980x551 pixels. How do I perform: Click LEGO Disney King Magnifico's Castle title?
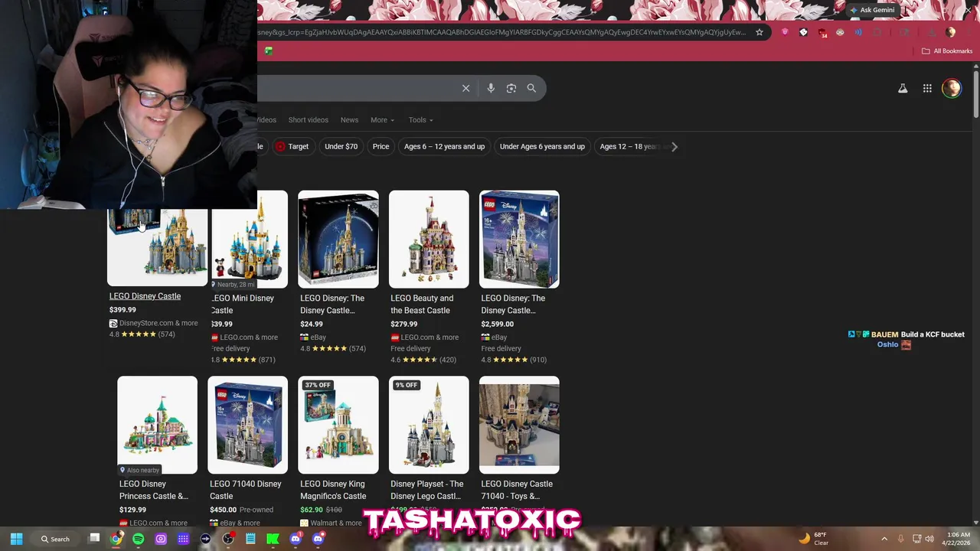[x=333, y=490]
